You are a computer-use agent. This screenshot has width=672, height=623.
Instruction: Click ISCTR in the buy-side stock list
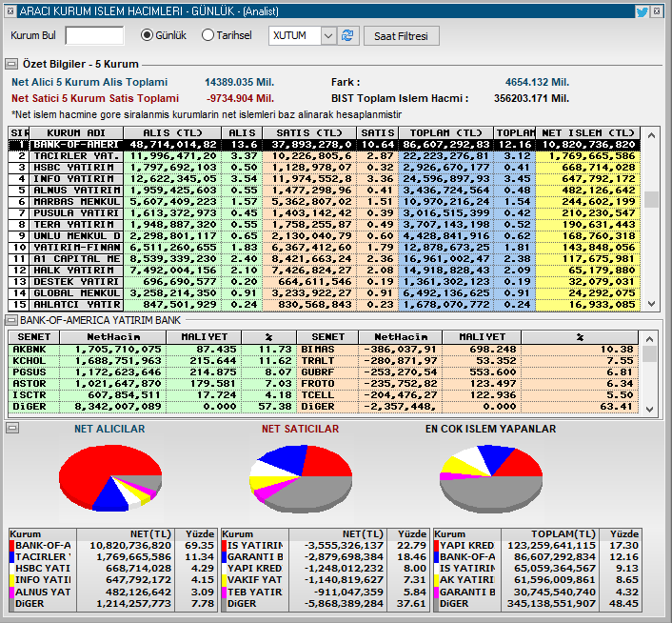[30, 395]
